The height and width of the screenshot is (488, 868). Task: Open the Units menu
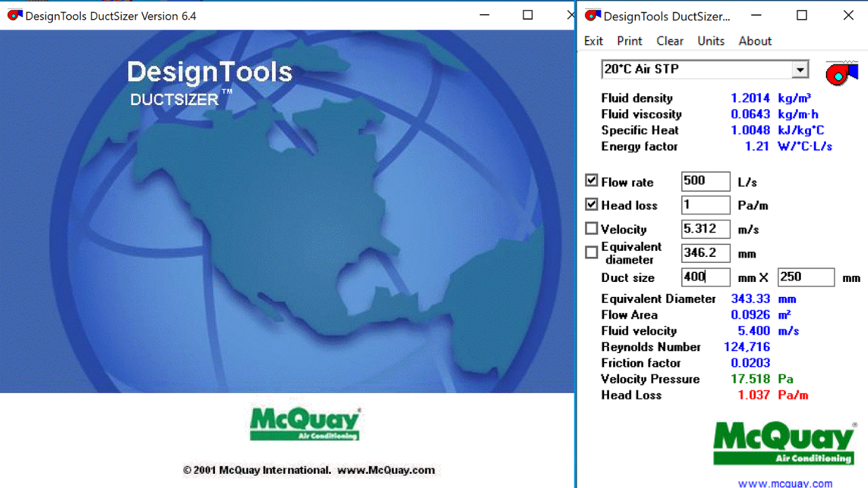(711, 41)
